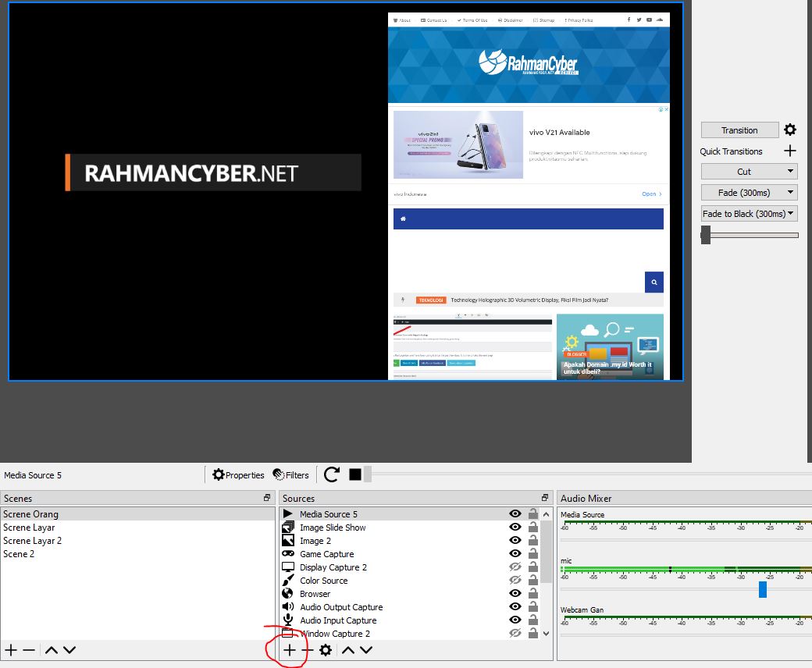The height and width of the screenshot is (668, 812).
Task: Show the Display Capture 2 source
Action: [x=515, y=567]
